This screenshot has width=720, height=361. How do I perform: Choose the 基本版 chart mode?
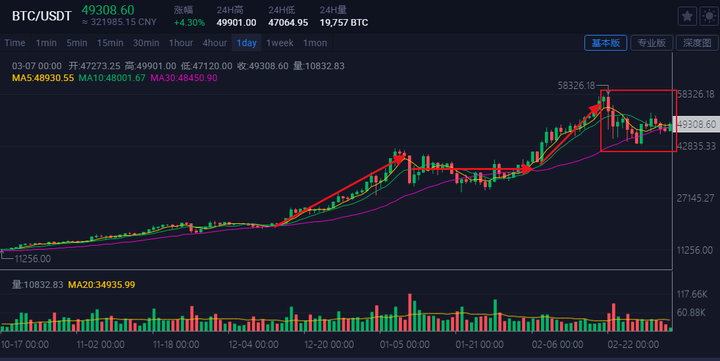(x=606, y=43)
